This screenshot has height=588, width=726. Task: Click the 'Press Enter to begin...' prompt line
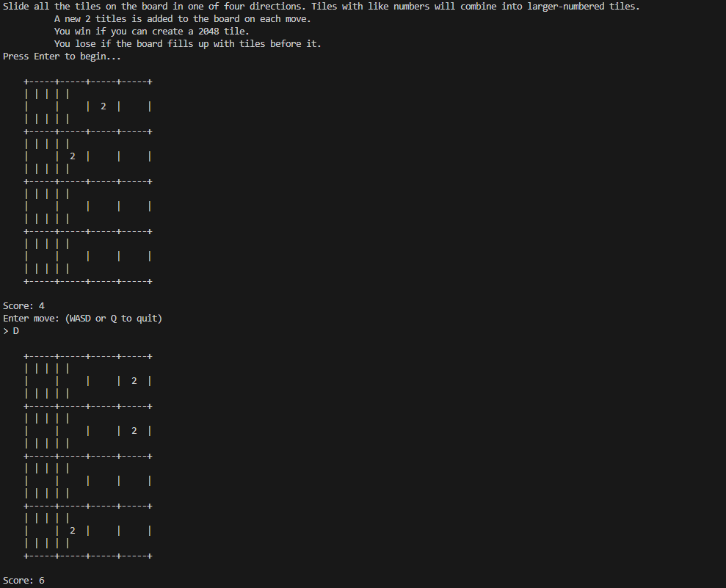pyautogui.click(x=62, y=57)
